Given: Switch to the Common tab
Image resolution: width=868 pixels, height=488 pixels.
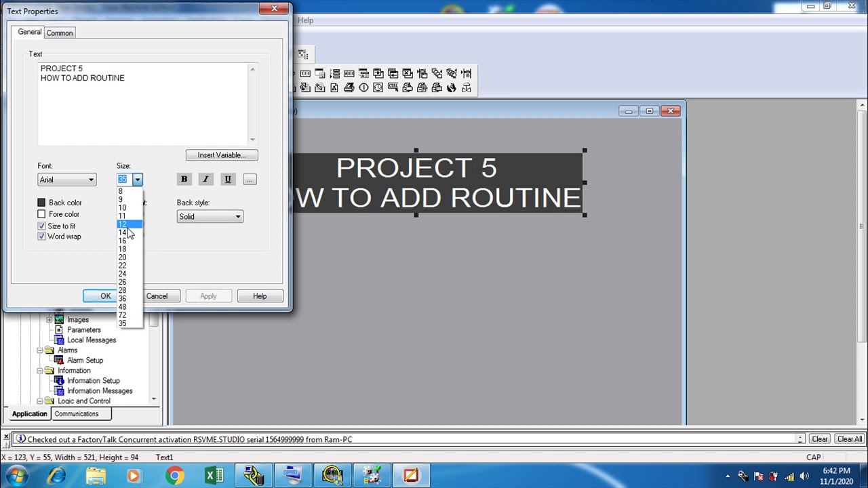Looking at the screenshot, I should pos(60,33).
